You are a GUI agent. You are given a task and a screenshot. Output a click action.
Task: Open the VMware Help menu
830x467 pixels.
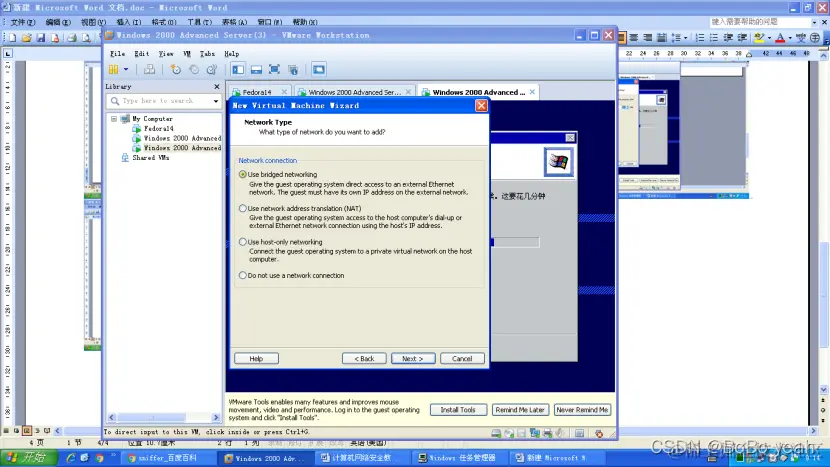231,53
